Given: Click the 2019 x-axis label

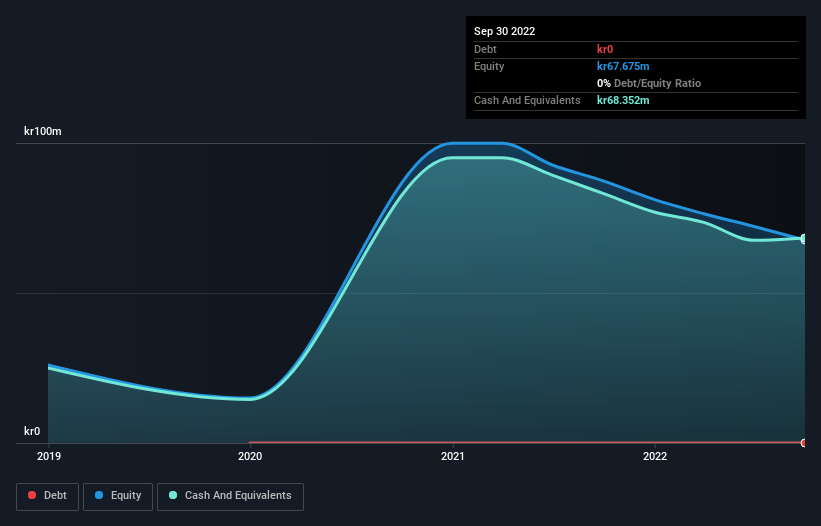Looking at the screenshot, I should 49,456.
